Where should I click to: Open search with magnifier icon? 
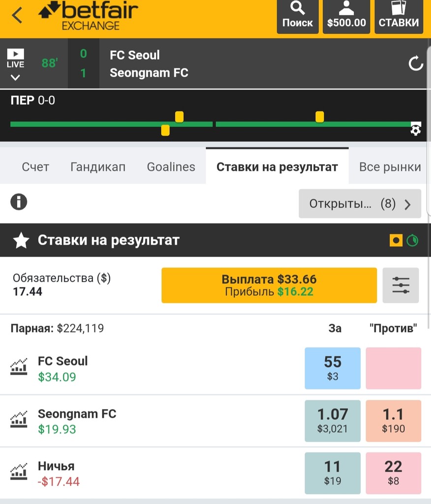(298, 16)
